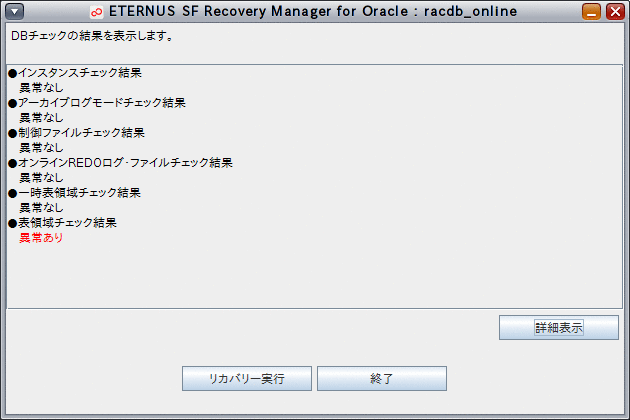Select the 制御ファイルチェック結果 heading
This screenshot has width=630, height=420.
click(x=76, y=133)
